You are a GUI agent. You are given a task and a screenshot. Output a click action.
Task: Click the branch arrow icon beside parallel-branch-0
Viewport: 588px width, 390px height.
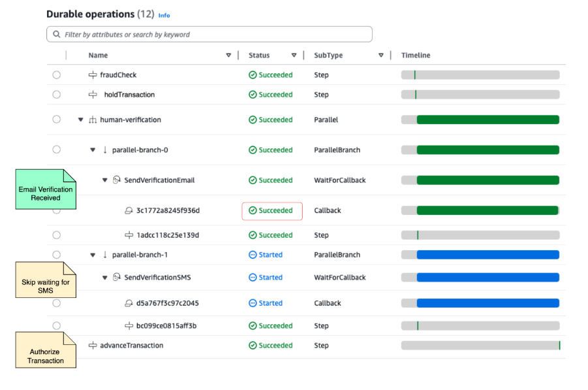tap(104, 150)
